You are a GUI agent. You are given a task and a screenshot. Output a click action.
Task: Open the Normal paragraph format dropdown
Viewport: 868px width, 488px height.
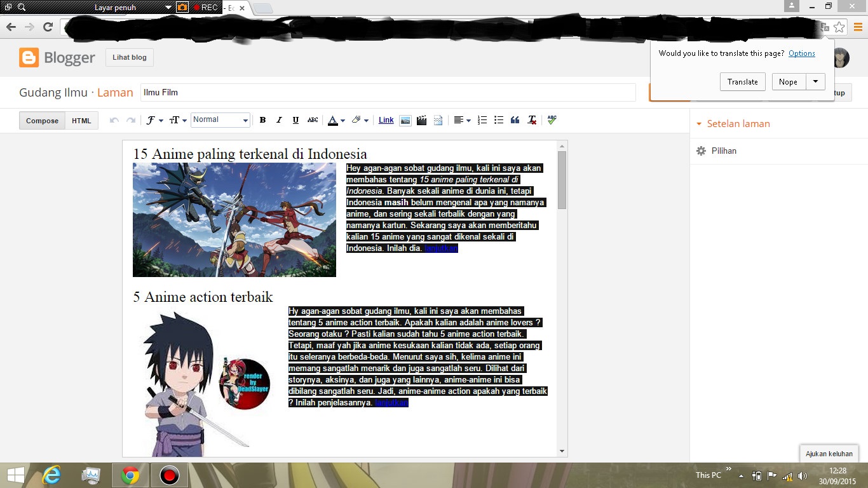[220, 120]
